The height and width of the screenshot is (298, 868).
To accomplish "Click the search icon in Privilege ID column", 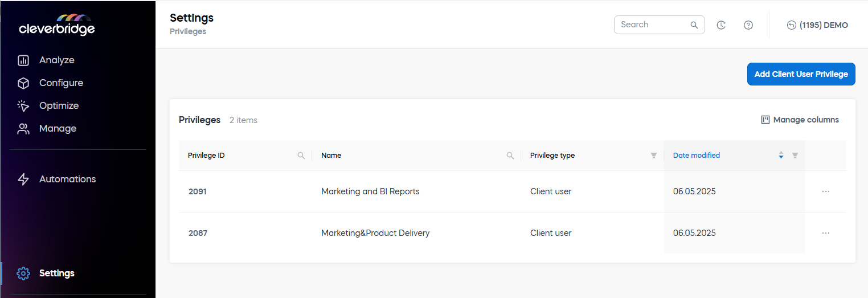I will tap(301, 156).
